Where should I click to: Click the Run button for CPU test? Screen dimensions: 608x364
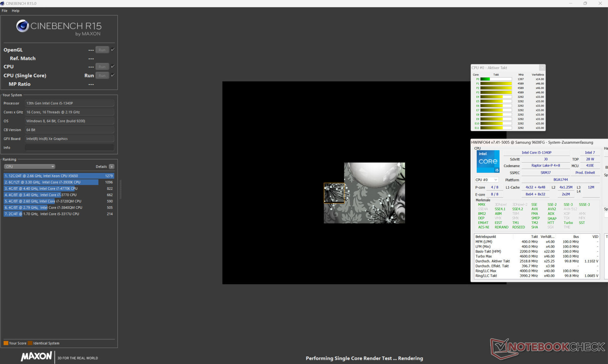tap(102, 67)
